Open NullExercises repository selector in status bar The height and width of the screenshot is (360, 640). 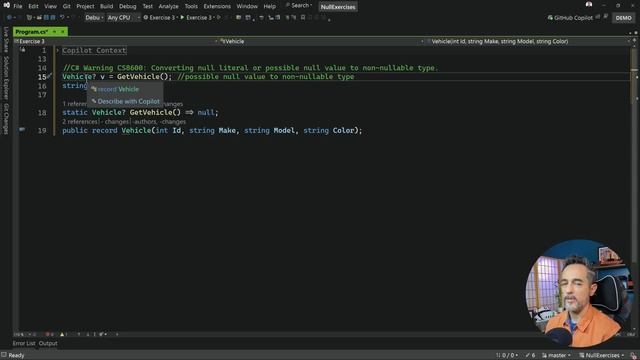click(602, 355)
